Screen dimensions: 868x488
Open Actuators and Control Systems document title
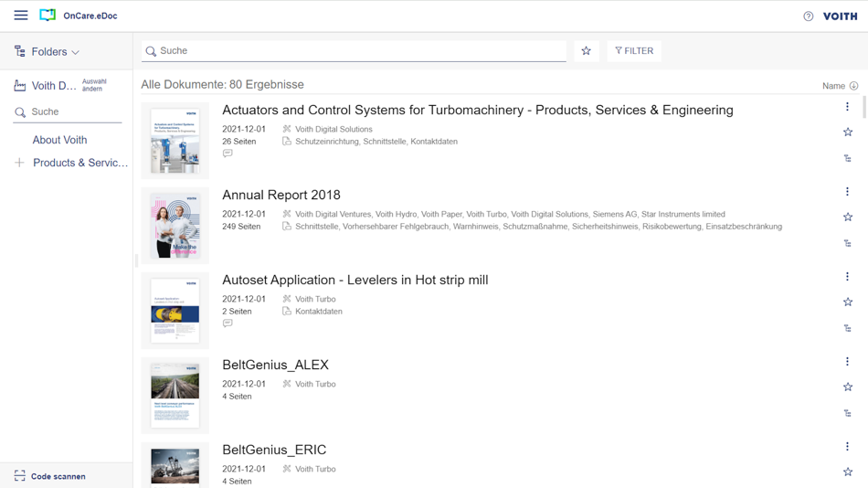[478, 111]
